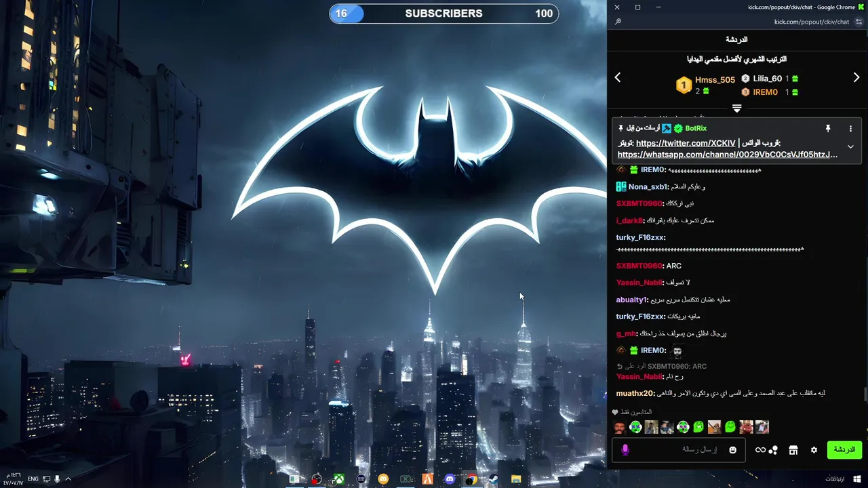Click the reply-to SXBMT0960: ARC reference
The width and height of the screenshot is (868, 488).
pos(661,366)
